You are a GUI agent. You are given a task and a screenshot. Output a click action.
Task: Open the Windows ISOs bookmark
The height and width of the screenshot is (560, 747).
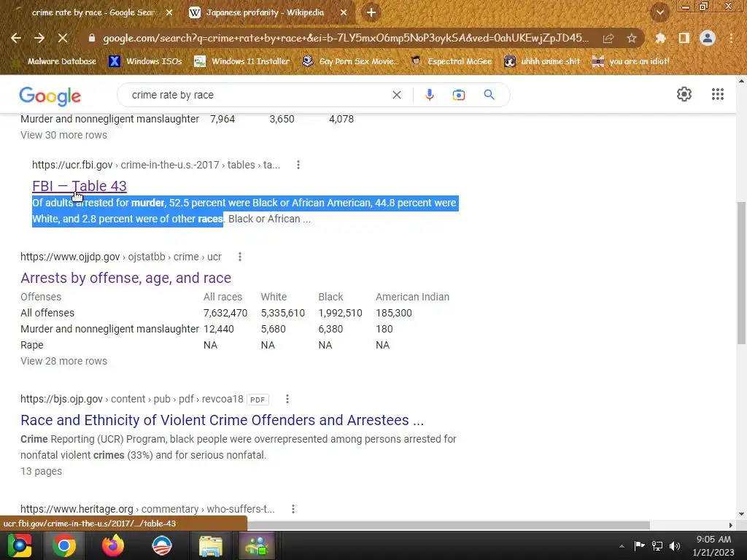pos(146,61)
